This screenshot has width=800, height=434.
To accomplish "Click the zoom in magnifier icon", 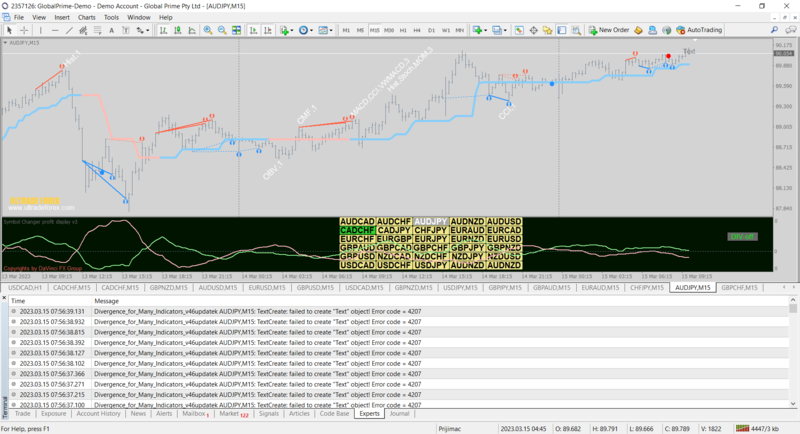I will tap(208, 31).
